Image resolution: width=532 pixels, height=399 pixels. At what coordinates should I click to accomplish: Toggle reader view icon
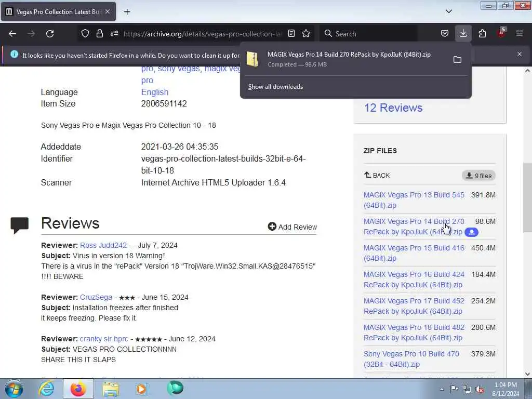click(291, 33)
